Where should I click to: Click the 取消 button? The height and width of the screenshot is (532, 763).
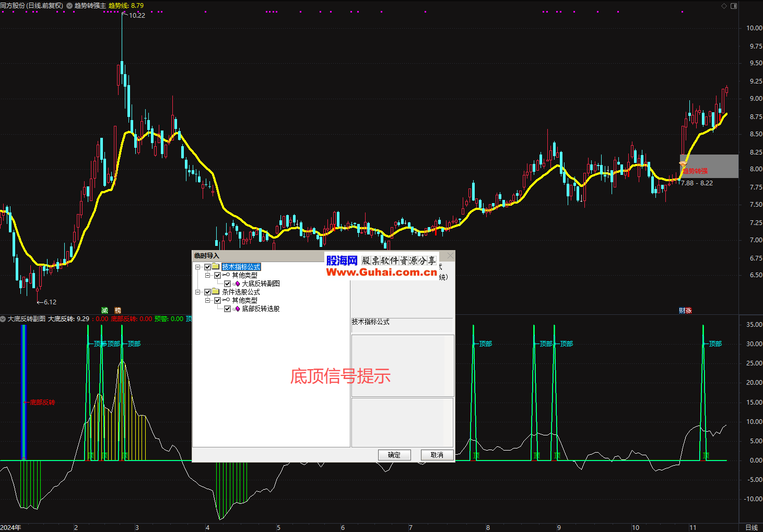(437, 455)
